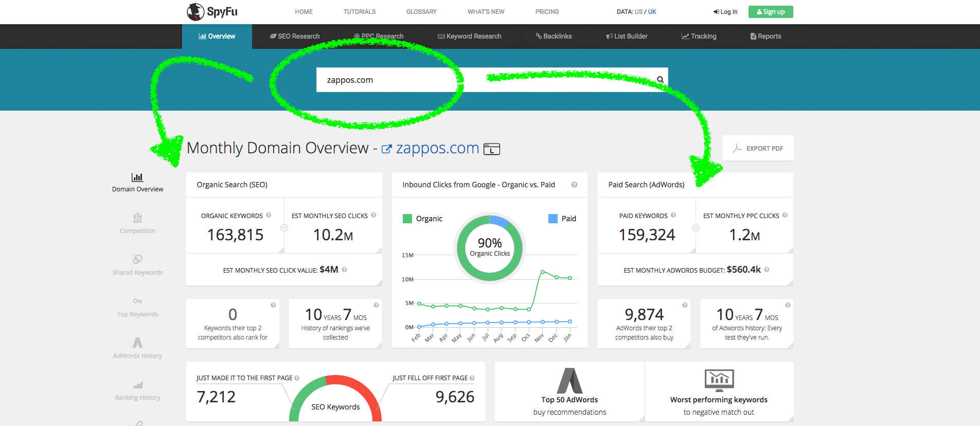
Task: Open the Backlinks tab
Action: (554, 36)
